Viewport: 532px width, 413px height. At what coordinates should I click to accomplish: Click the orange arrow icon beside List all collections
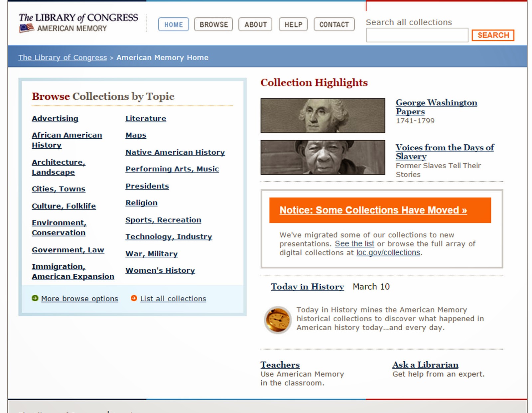point(134,298)
